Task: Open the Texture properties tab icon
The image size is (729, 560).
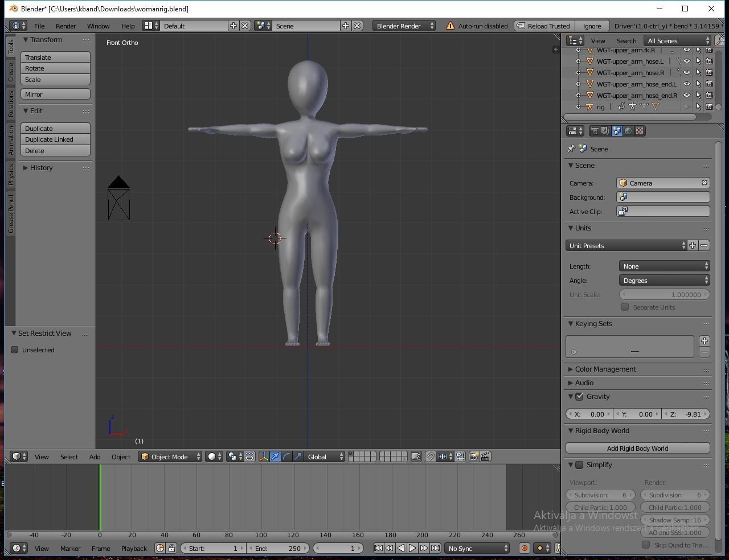Action: point(640,131)
